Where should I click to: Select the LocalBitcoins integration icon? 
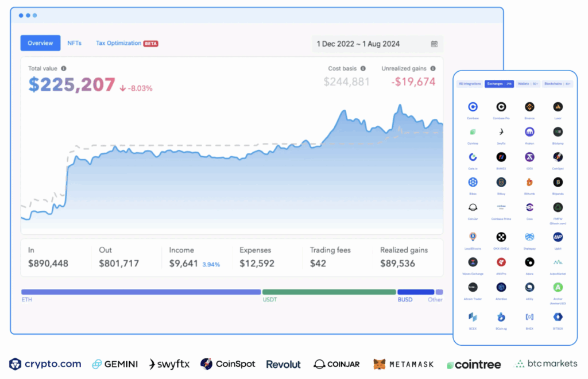[473, 237]
